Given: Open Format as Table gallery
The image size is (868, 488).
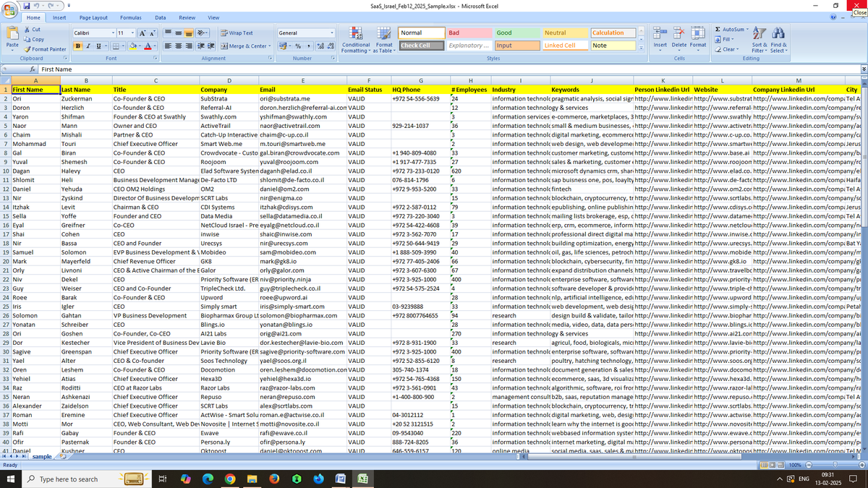Looking at the screenshot, I should click(383, 40).
